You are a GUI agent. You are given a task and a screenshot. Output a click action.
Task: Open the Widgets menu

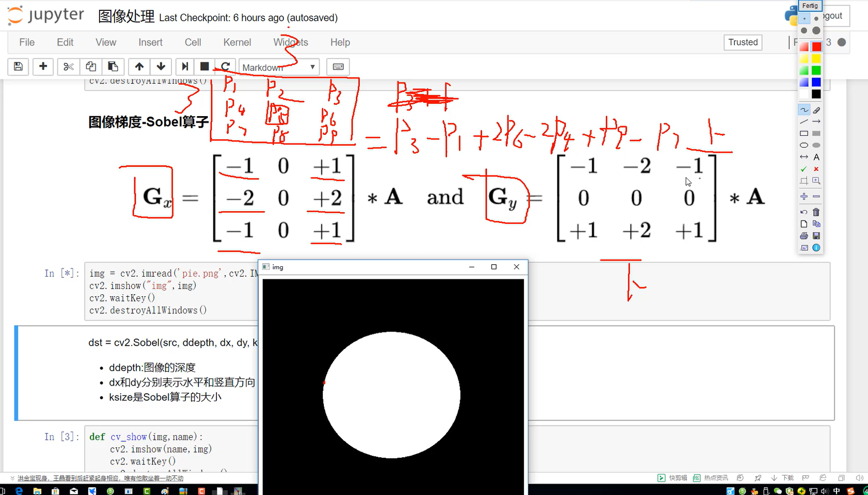point(291,42)
